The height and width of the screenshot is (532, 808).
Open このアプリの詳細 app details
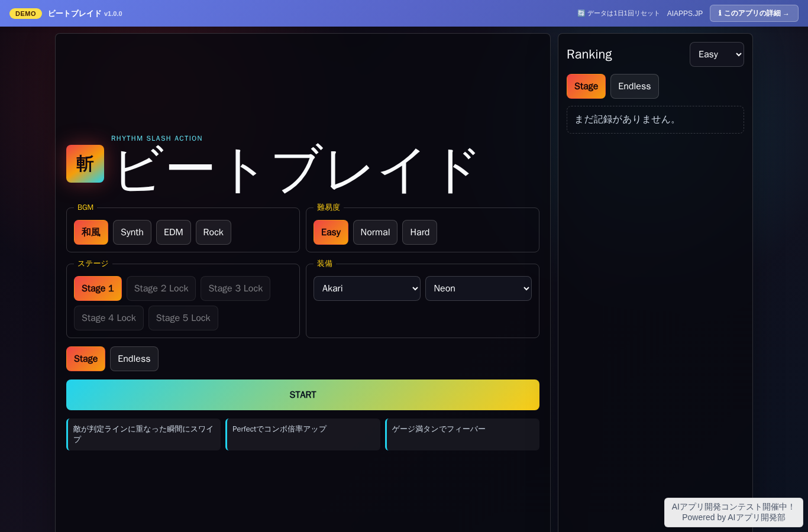click(754, 13)
